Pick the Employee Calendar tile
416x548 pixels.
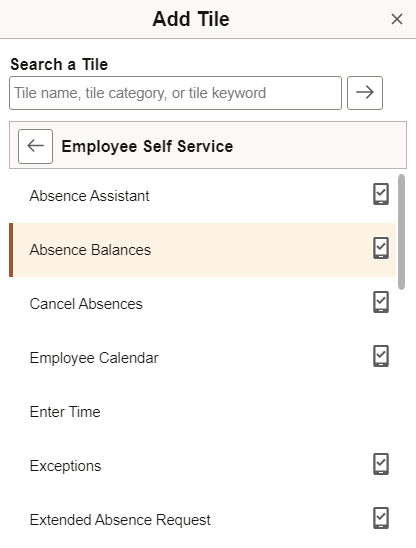click(203, 358)
